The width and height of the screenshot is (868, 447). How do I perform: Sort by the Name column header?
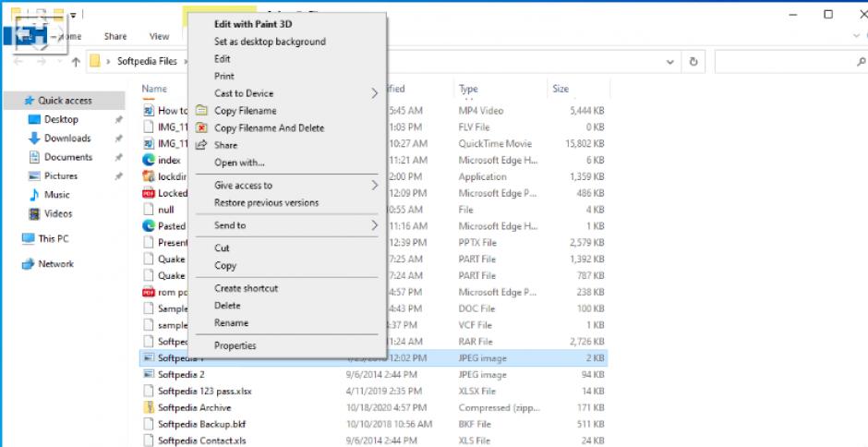tap(154, 89)
